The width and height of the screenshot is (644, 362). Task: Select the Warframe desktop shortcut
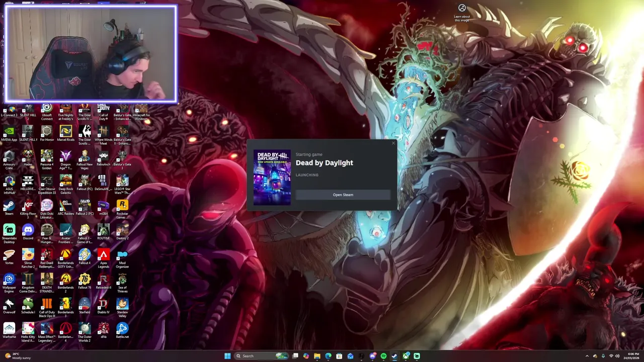9,331
